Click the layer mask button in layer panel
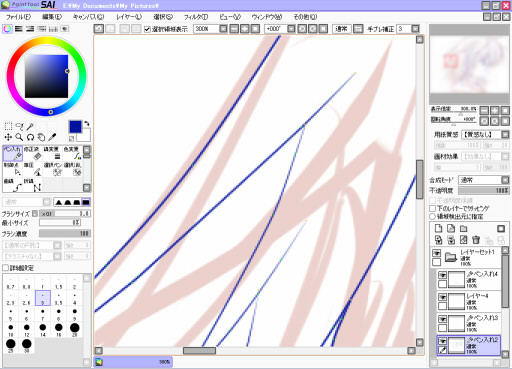The width and height of the screenshot is (512, 369). point(501,228)
